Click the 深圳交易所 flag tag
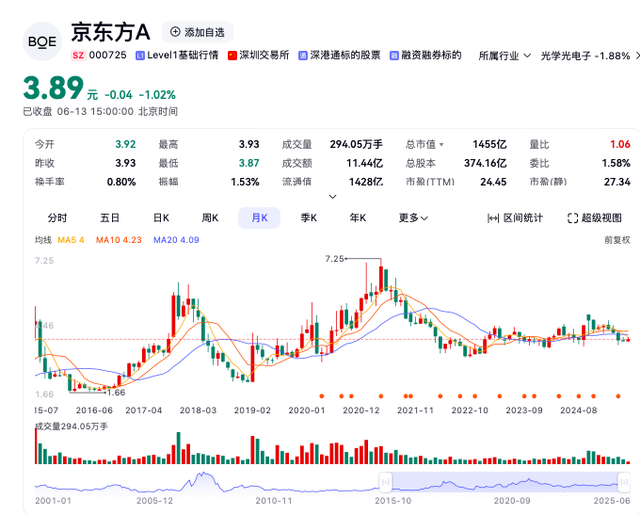 tap(258, 55)
